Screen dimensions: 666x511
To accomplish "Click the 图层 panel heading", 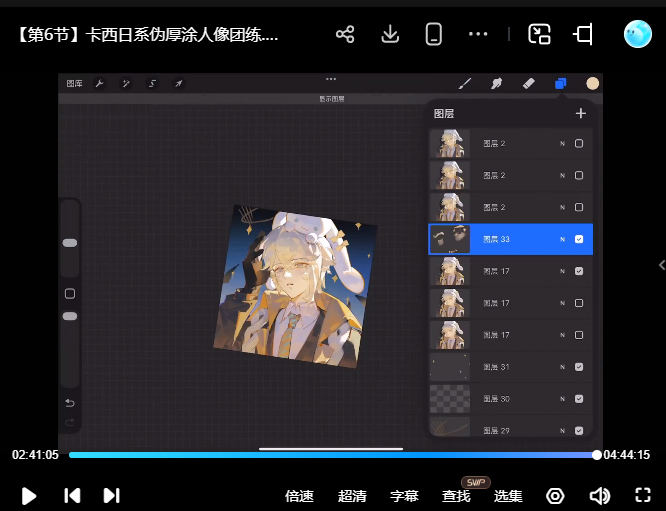I will [444, 113].
